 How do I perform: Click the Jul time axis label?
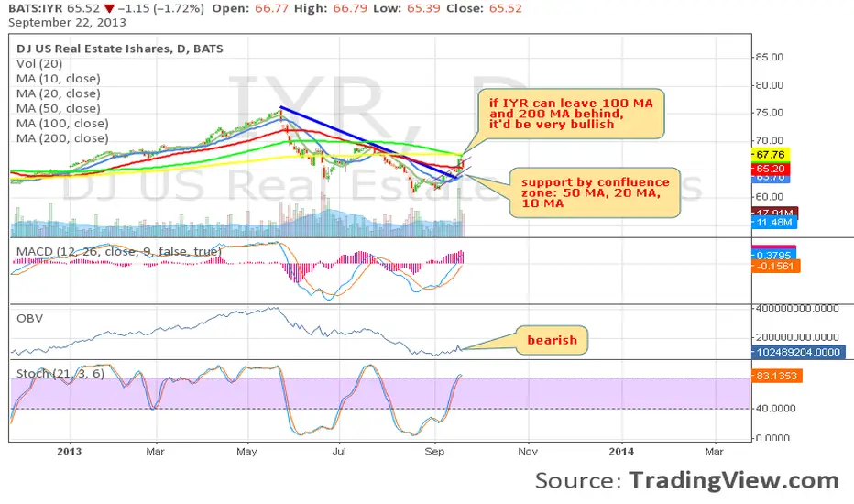[x=339, y=451]
